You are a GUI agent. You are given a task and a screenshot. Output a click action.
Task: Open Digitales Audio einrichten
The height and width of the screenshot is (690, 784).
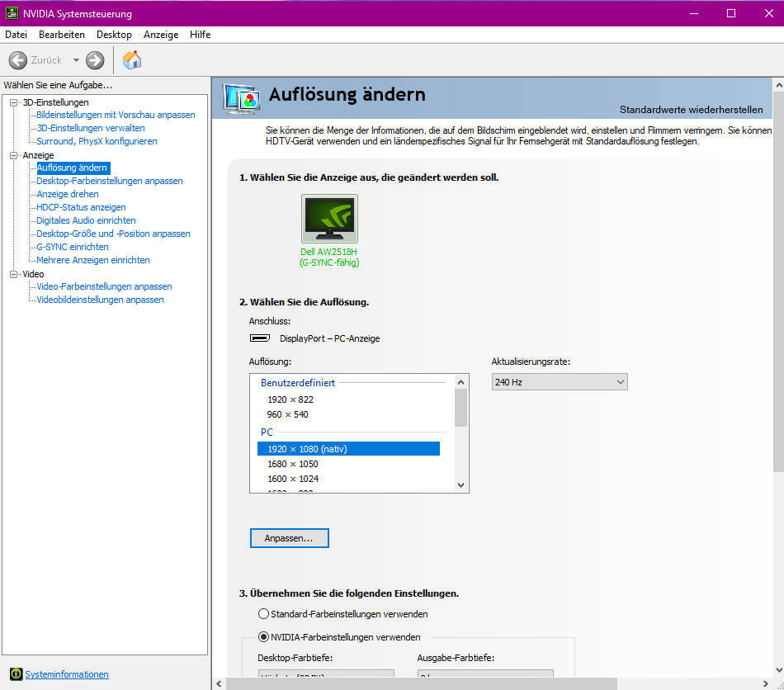coord(86,220)
